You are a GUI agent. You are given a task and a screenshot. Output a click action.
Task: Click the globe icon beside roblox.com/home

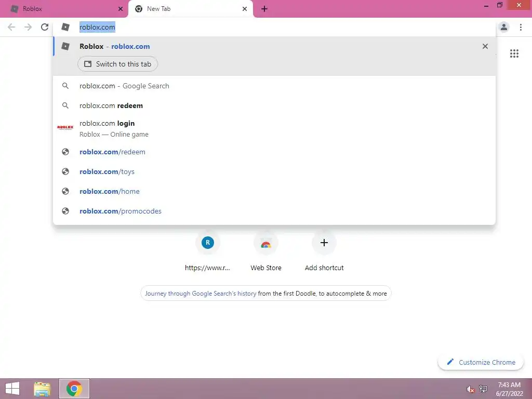tap(65, 191)
